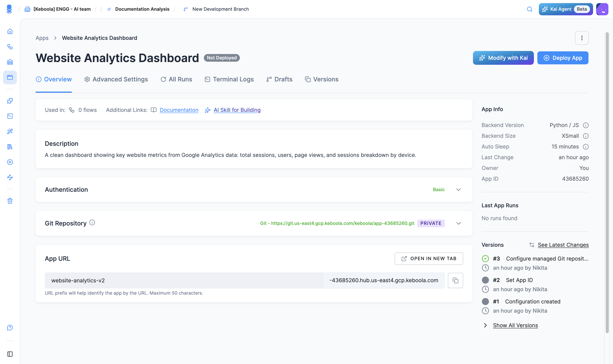This screenshot has width=613, height=364.
Task: Open the Trash sidebar icon
Action: click(x=10, y=201)
